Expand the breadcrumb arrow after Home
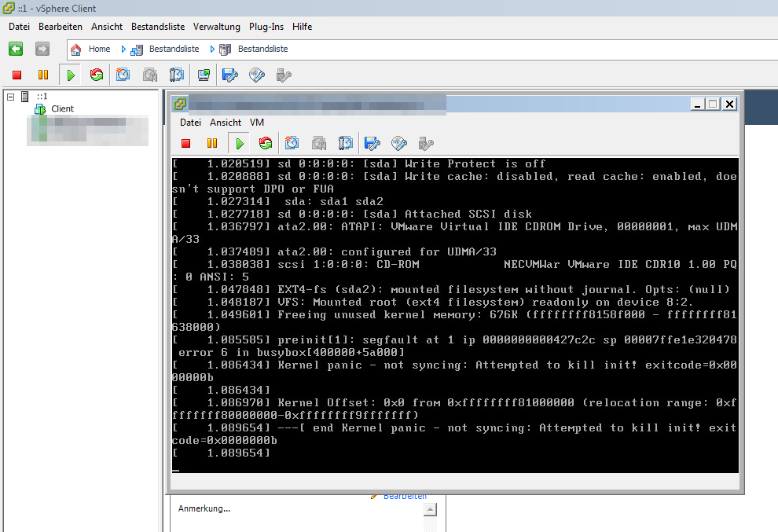The width and height of the screenshot is (778, 532). (123, 50)
